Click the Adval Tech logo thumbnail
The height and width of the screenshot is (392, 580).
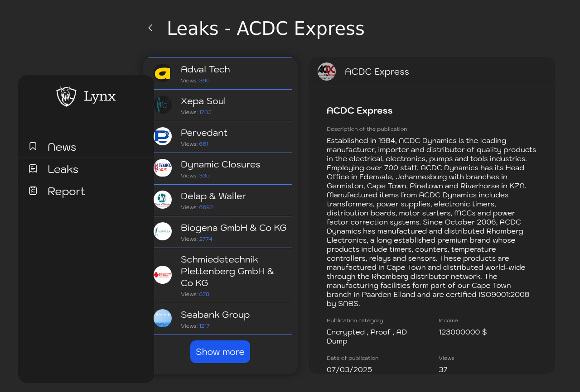163,73
